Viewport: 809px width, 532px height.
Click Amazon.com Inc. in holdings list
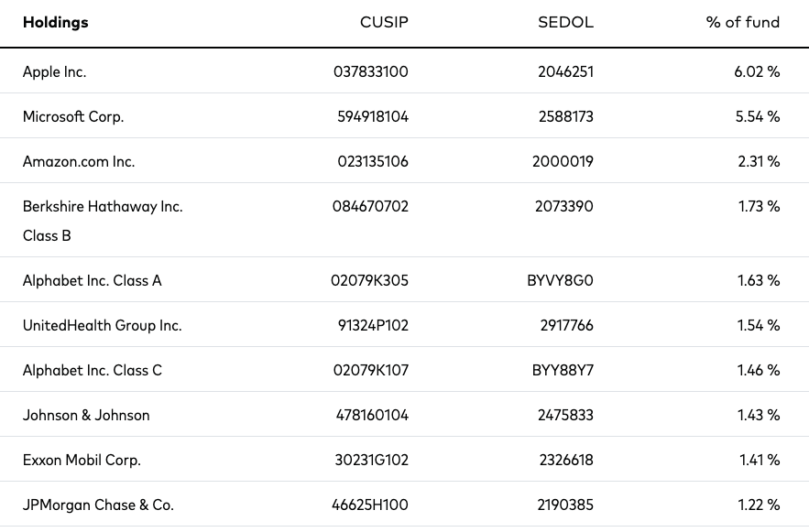click(79, 161)
